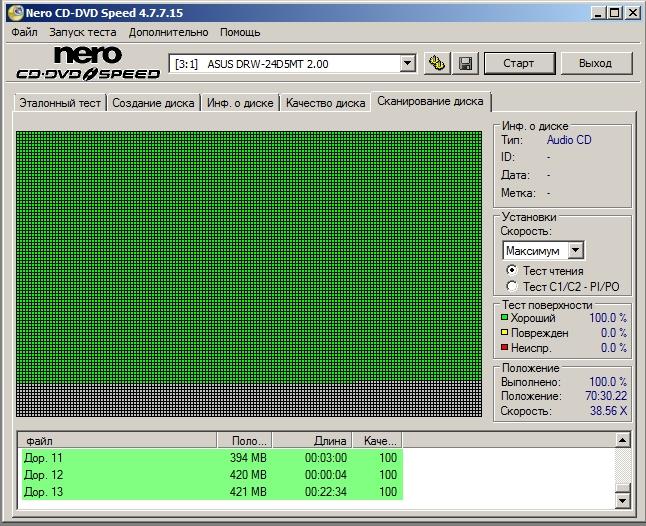Expand the 'Максимум' speed dropdown
This screenshot has height=526, width=646.
point(575,250)
